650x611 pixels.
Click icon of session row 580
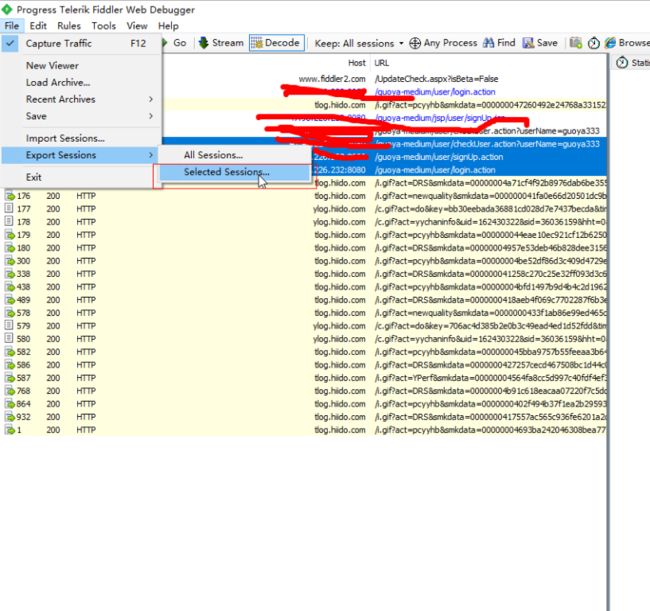point(9,339)
